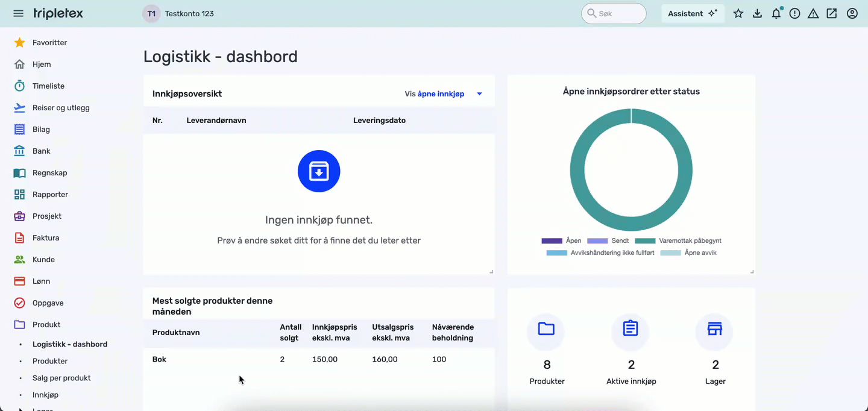Select Salg per produkt submenu item

(61, 378)
